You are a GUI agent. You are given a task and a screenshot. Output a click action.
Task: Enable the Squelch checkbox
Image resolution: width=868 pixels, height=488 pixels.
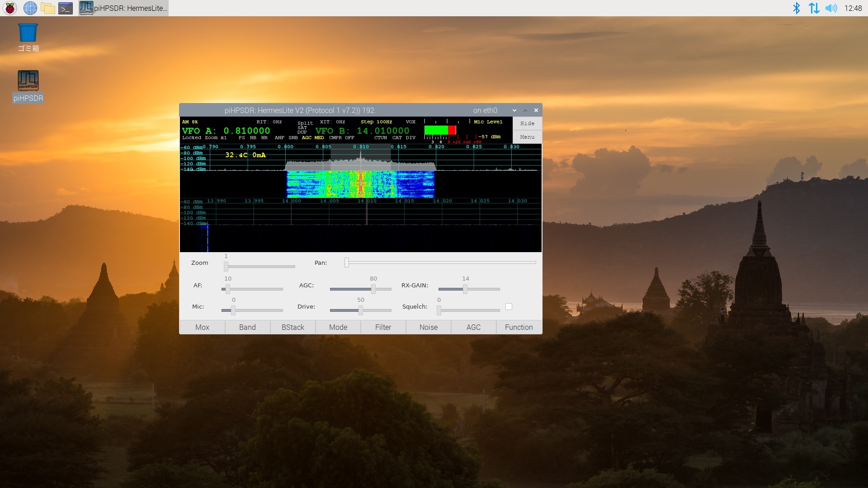tap(509, 307)
